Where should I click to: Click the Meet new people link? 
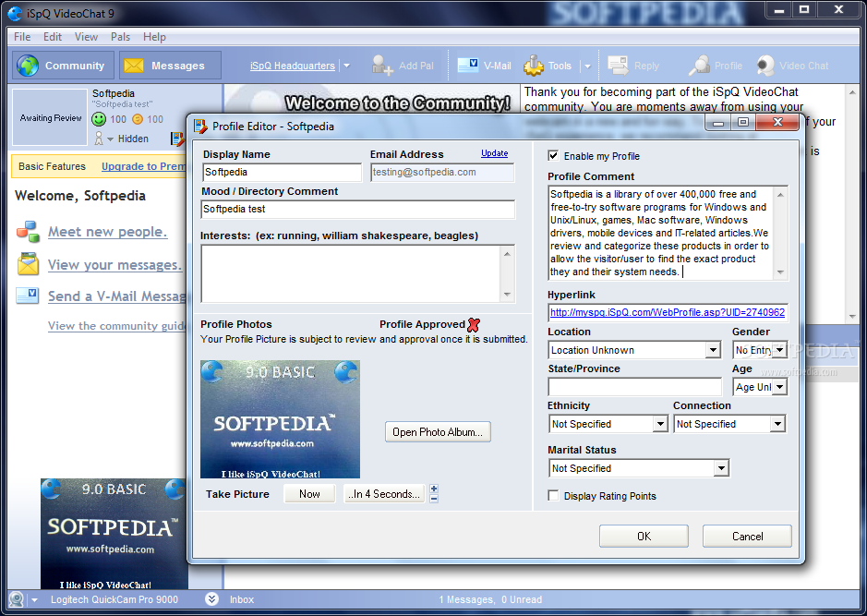pyautogui.click(x=107, y=232)
